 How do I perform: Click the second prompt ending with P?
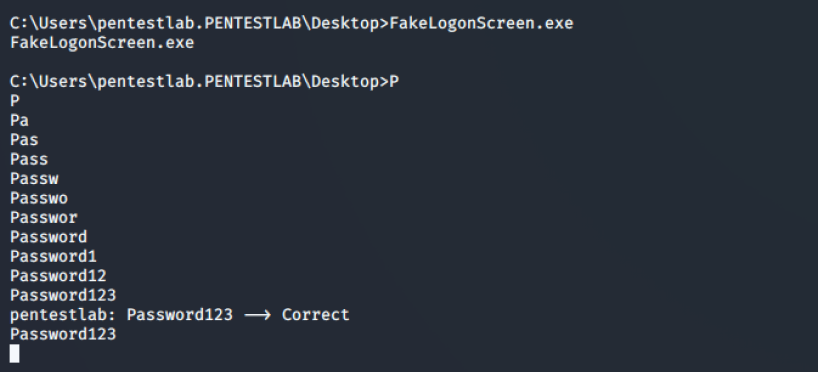coord(204,81)
